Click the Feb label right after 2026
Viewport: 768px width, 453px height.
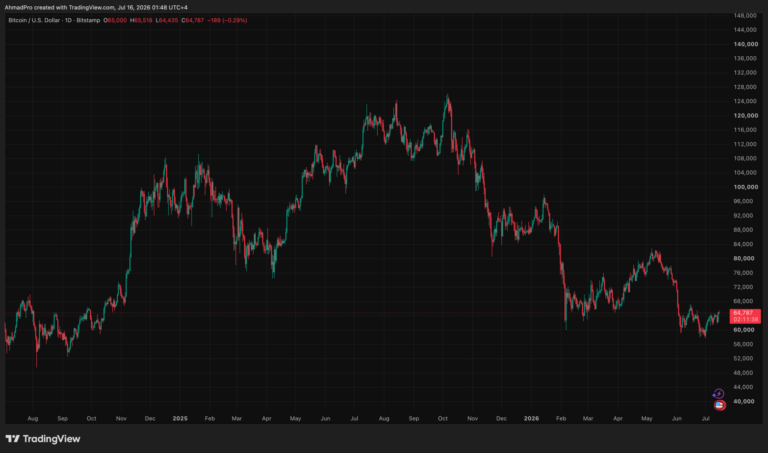[561, 419]
